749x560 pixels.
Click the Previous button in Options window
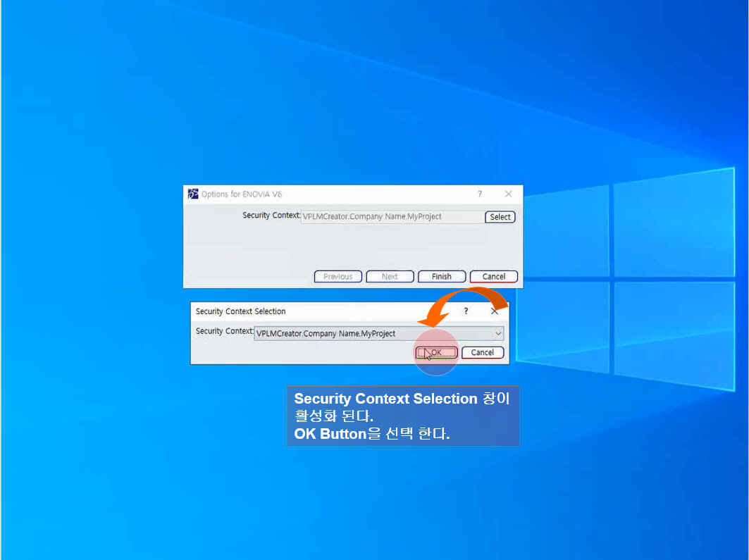click(338, 276)
